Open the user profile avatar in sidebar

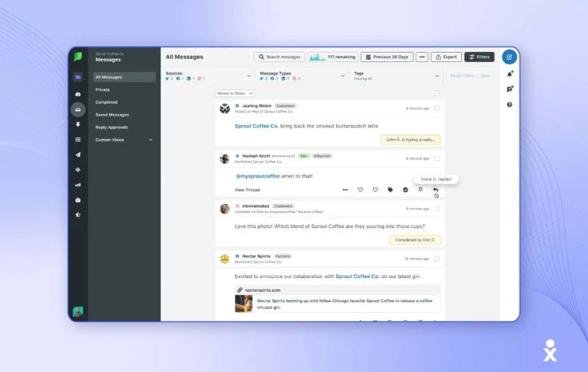point(78,311)
